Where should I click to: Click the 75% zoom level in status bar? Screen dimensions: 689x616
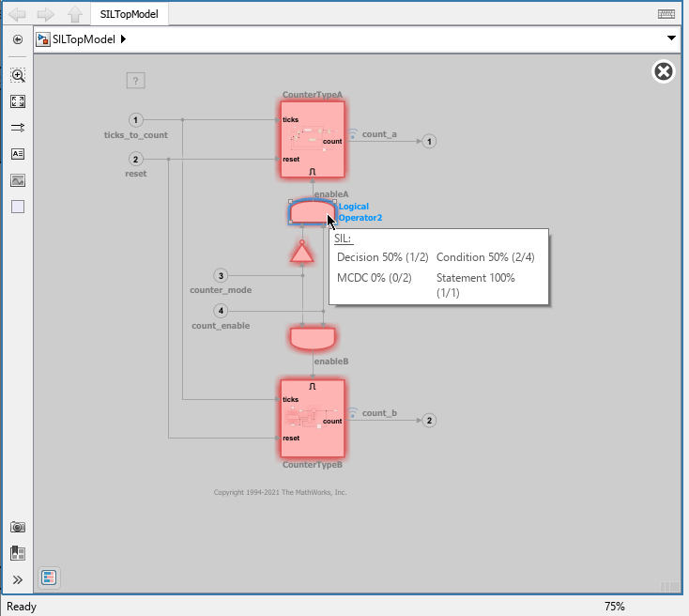[614, 607]
